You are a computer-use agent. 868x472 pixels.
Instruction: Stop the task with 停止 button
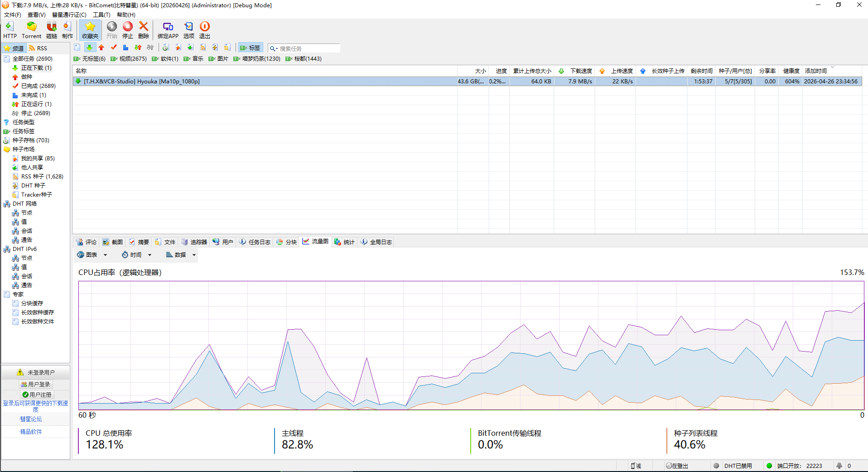pyautogui.click(x=128, y=30)
